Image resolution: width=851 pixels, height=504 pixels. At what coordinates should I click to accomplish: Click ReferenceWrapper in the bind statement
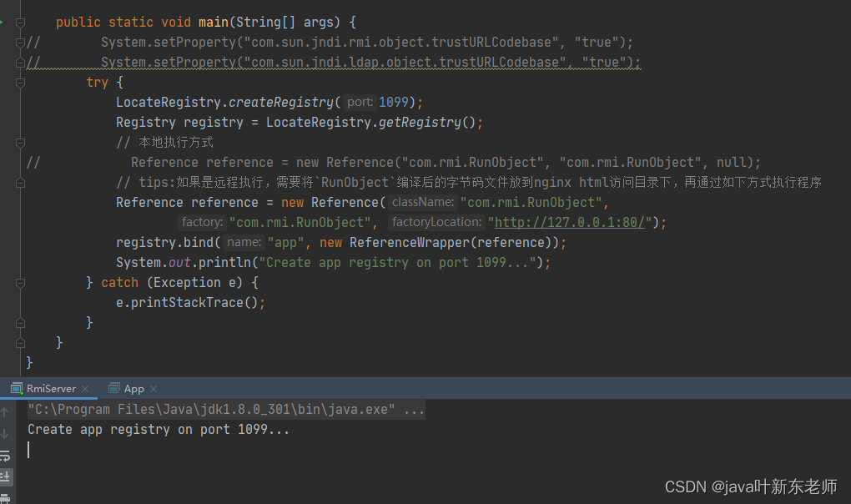[x=409, y=243]
